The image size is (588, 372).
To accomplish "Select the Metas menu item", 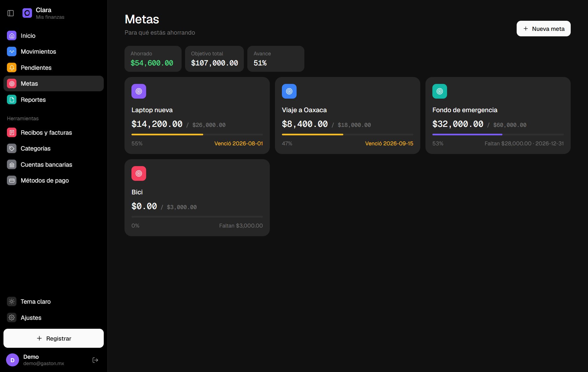I will pos(54,84).
